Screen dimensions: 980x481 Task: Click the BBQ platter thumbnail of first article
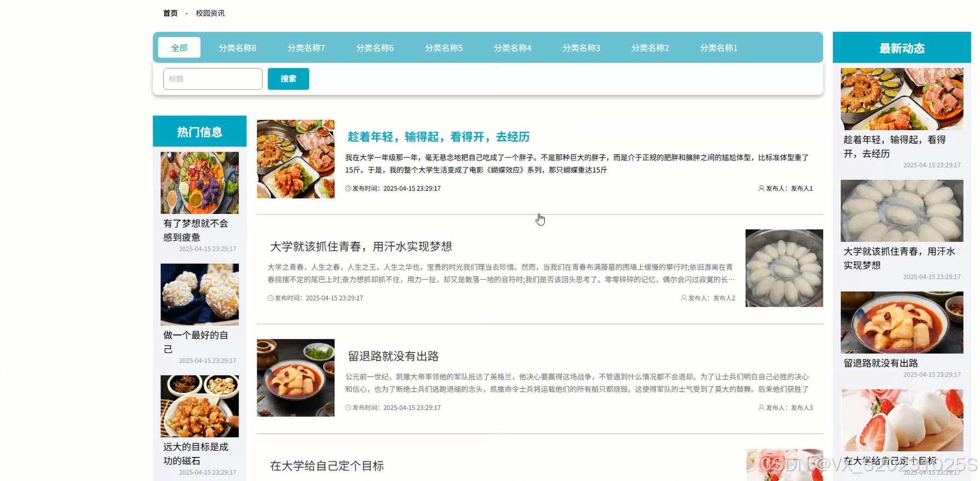(x=296, y=159)
